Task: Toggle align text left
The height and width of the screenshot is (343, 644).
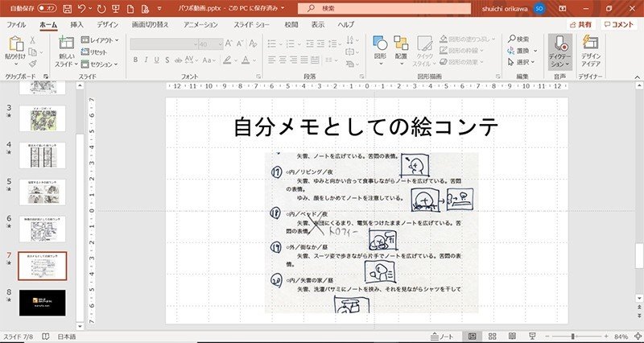Action: (x=272, y=60)
